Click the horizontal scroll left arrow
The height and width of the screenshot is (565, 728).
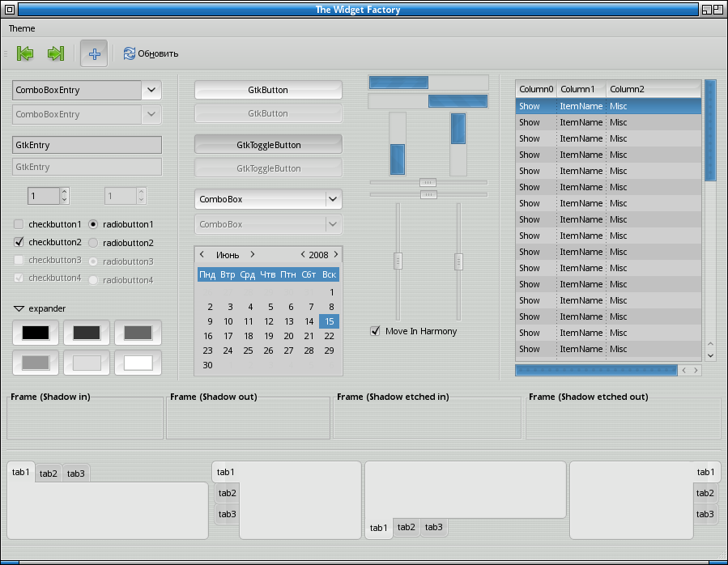(x=683, y=370)
